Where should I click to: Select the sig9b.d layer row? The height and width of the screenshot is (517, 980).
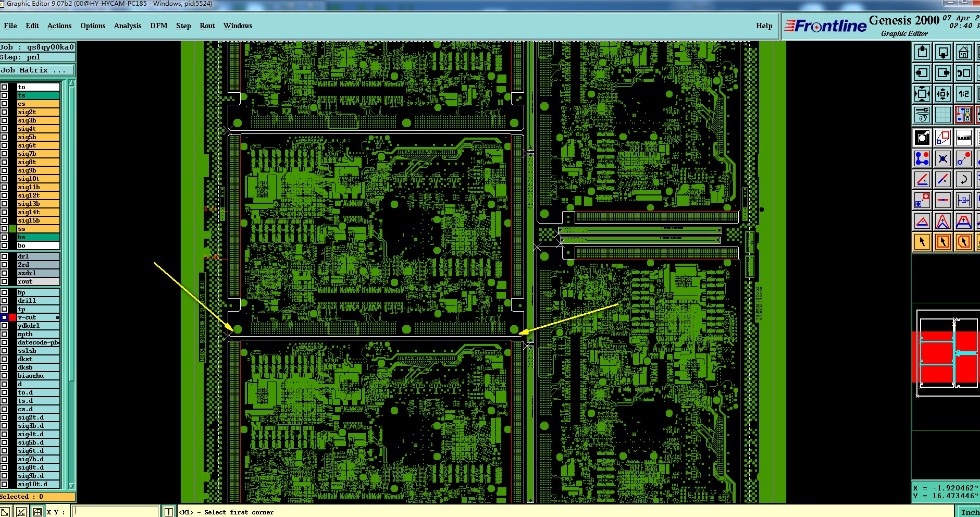(39, 476)
